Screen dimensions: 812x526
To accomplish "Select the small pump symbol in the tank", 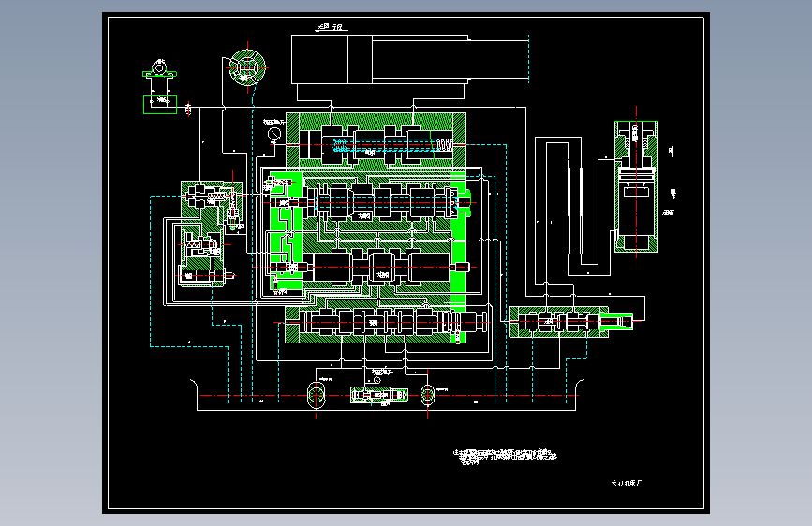I will click(427, 395).
